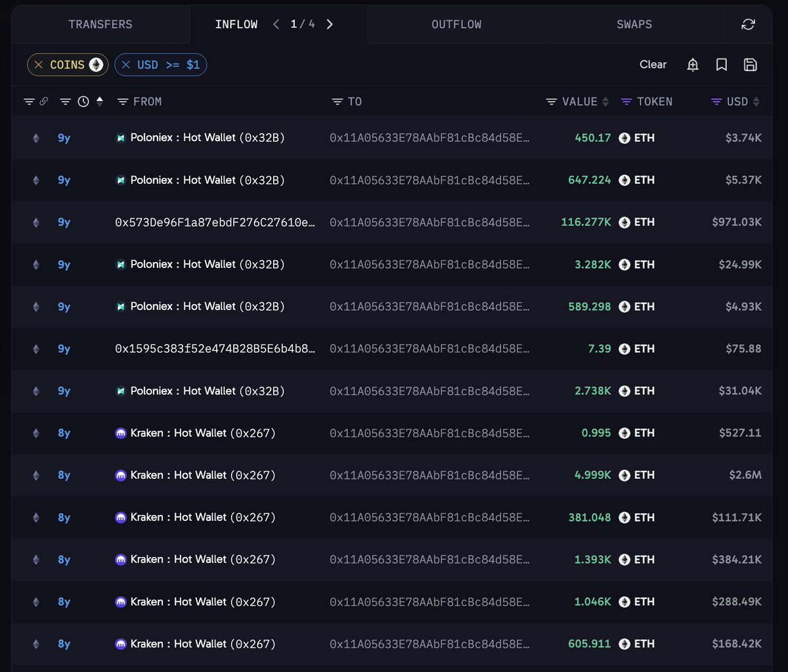788x672 pixels.
Task: Click the ETH token icon in the $384.21K row
Action: coord(624,560)
